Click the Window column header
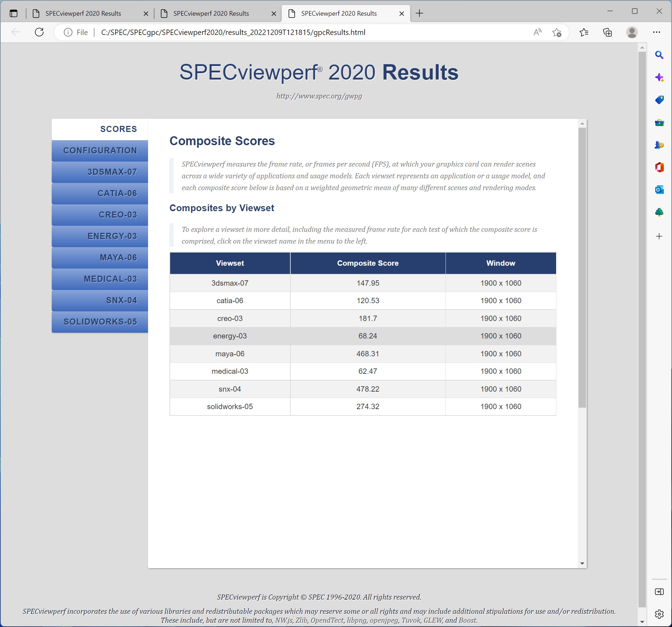The image size is (672, 627). click(501, 263)
